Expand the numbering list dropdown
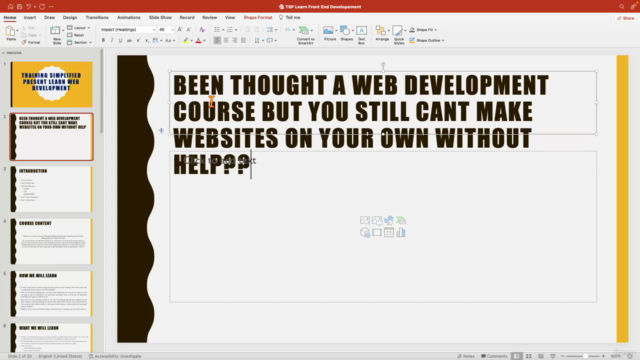The image size is (640, 360). coord(236,30)
